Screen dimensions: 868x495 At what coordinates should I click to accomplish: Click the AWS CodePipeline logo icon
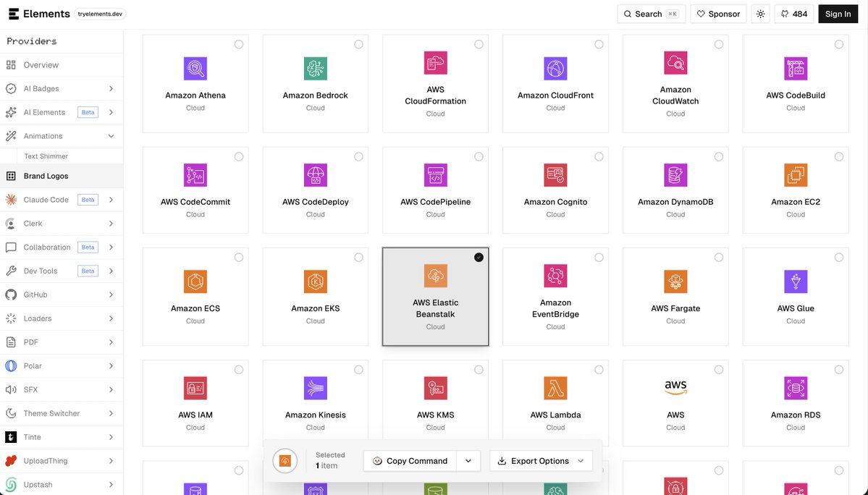435,175
